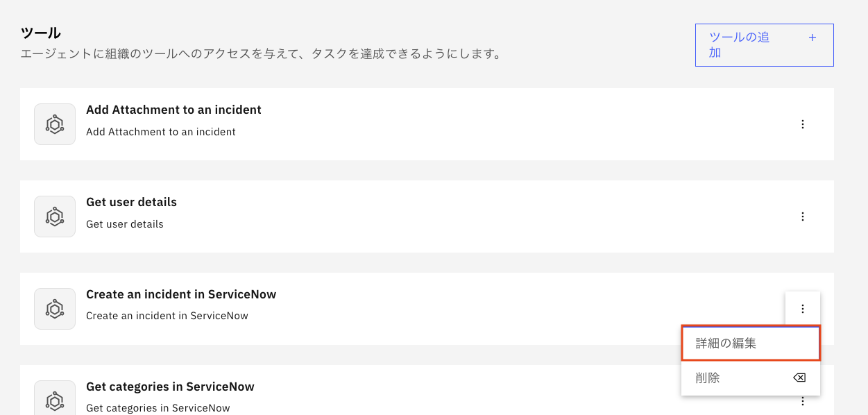Select the Get user details tool icon
Viewport: 868px width, 415px height.
click(x=55, y=217)
